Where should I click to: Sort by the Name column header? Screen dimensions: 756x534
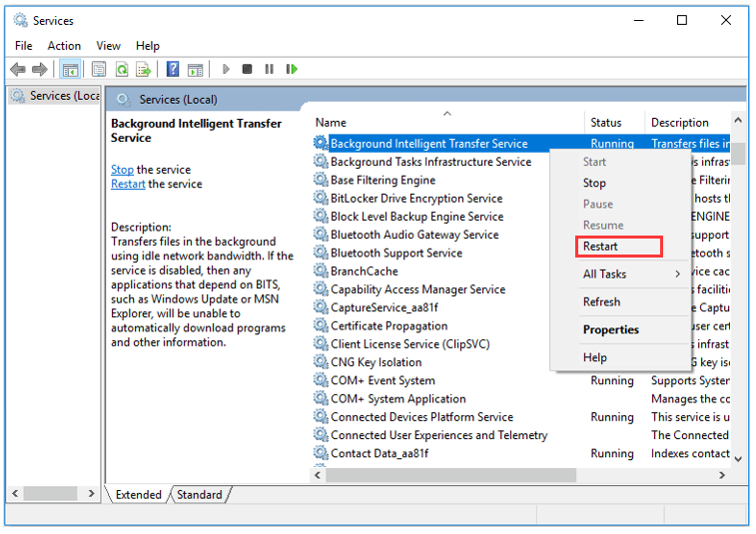(x=447, y=123)
